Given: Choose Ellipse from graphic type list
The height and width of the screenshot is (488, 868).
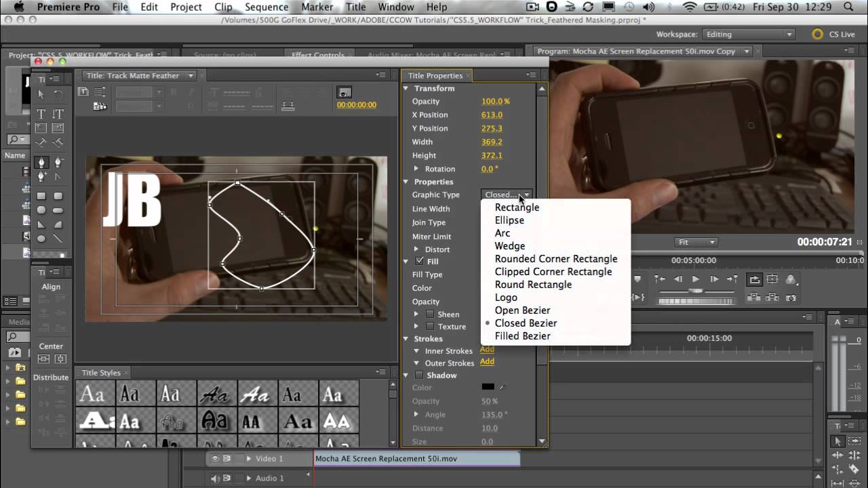Looking at the screenshot, I should tap(509, 220).
